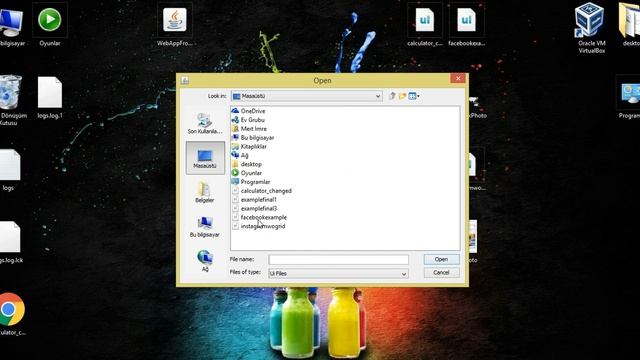Select the Chrome desktop shortcut icon
Viewport: 640px width, 360px height.
tap(12, 314)
